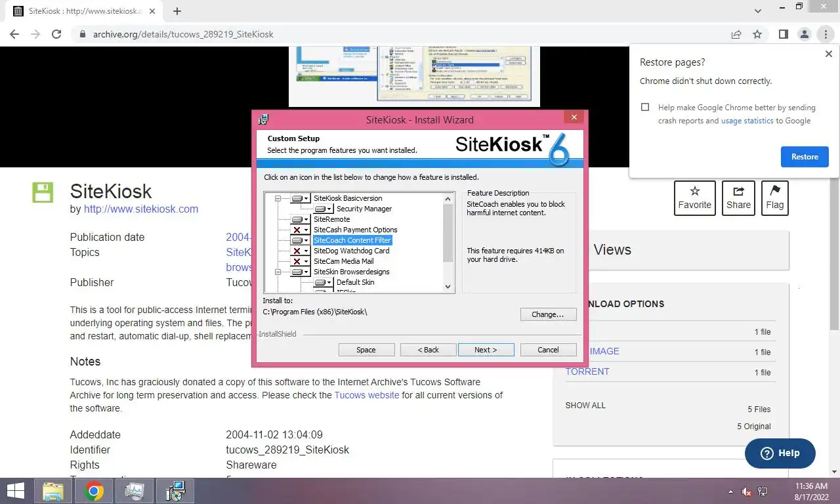840x504 pixels.
Task: Open File Explorer from taskbar
Action: coord(53,491)
